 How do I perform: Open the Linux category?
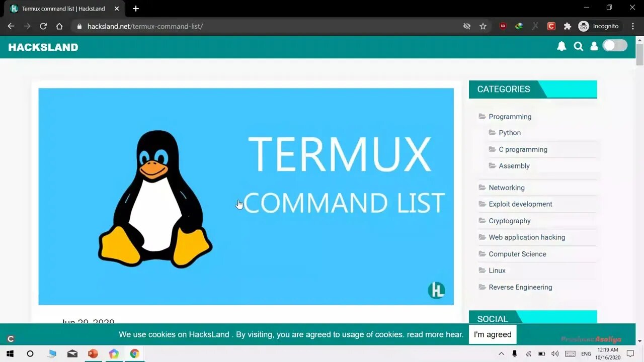point(497,270)
